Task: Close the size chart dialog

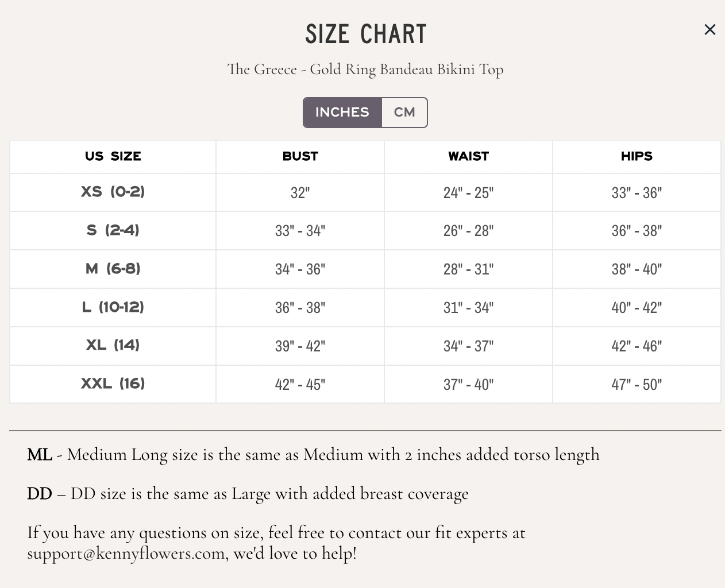Action: pyautogui.click(x=709, y=30)
